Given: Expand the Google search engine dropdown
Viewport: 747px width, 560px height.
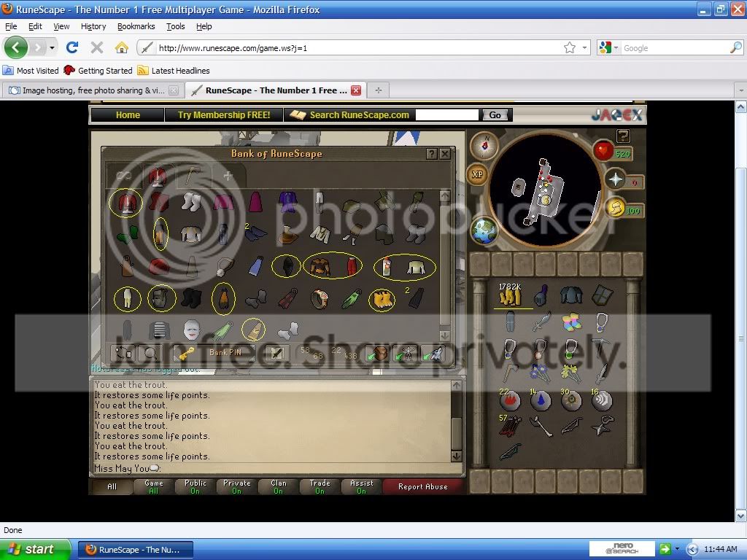Looking at the screenshot, I should (x=615, y=47).
